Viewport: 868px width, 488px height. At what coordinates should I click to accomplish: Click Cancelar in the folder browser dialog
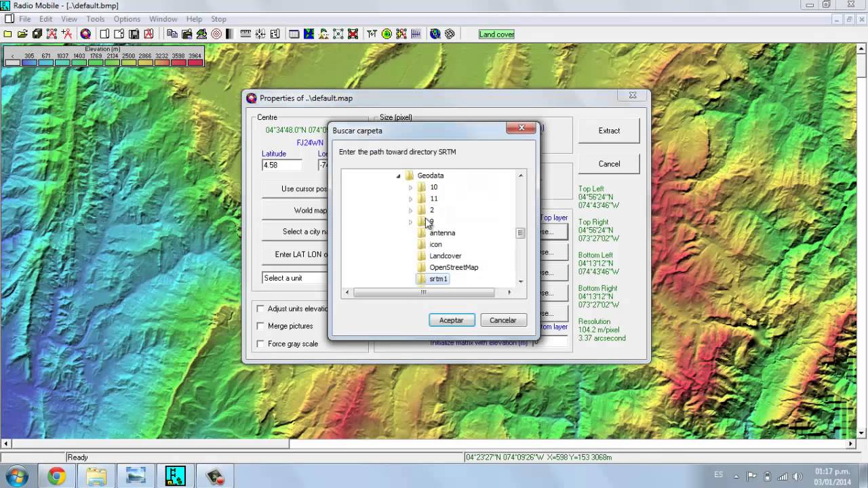click(x=503, y=320)
